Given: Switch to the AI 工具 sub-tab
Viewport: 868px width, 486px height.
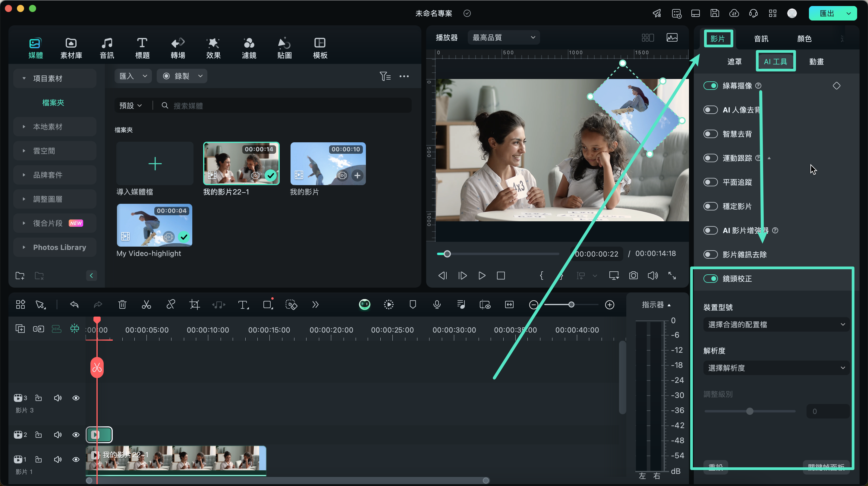Looking at the screenshot, I should [775, 62].
